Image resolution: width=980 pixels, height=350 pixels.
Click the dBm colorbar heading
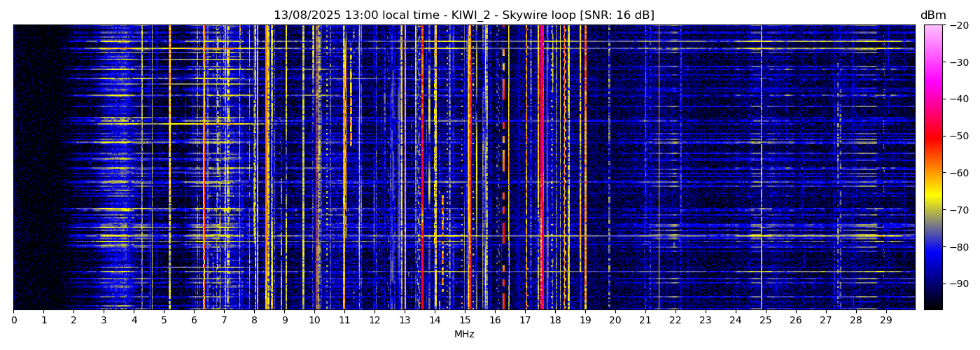(932, 15)
